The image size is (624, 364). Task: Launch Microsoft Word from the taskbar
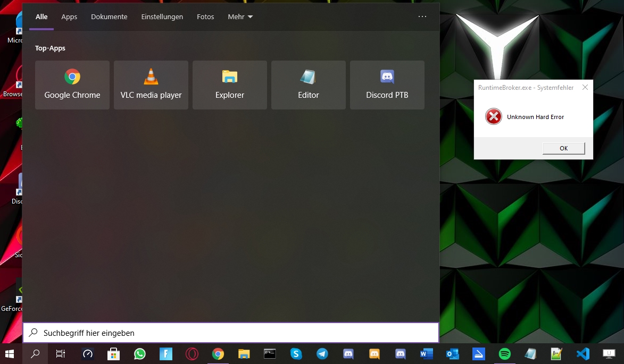[x=427, y=354]
